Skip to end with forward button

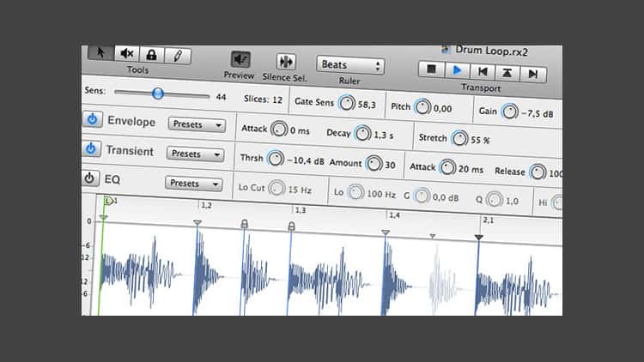point(533,75)
